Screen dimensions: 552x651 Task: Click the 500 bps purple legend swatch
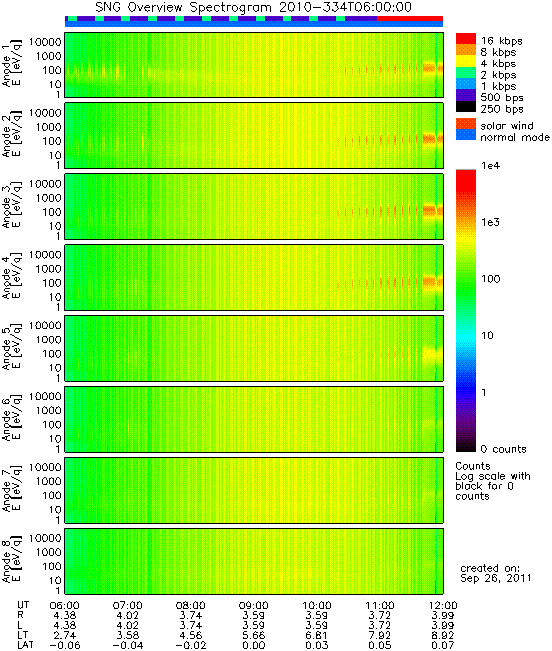466,95
